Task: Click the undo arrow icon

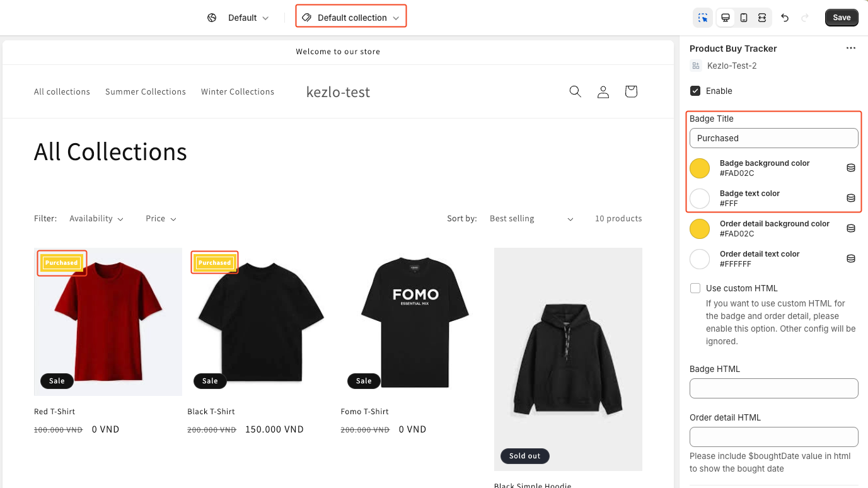Action: pyautogui.click(x=785, y=18)
